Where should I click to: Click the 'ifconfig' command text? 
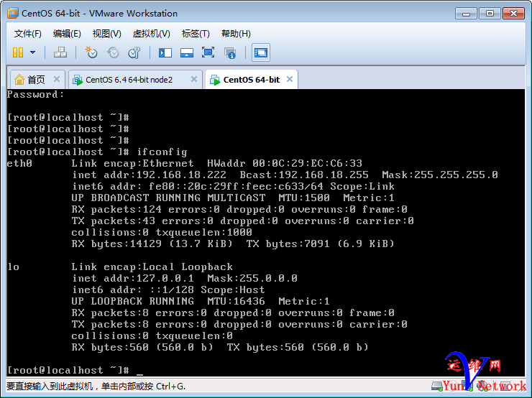[162, 152]
